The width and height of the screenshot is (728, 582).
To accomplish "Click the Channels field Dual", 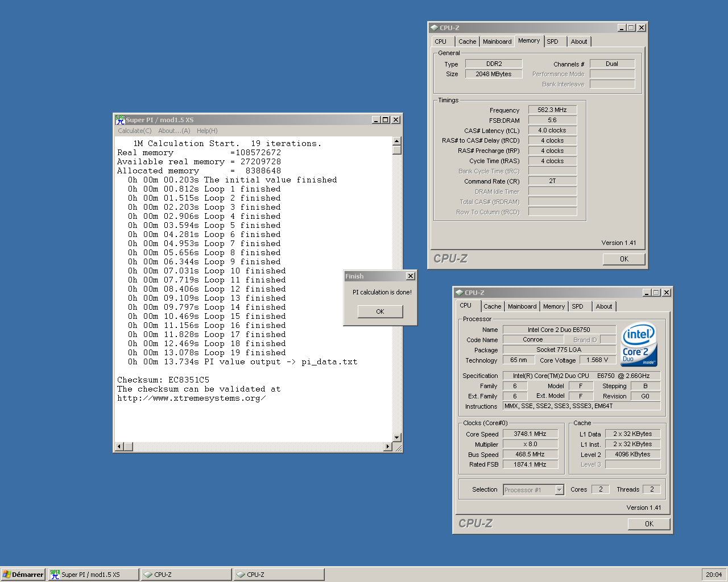I will pos(612,64).
